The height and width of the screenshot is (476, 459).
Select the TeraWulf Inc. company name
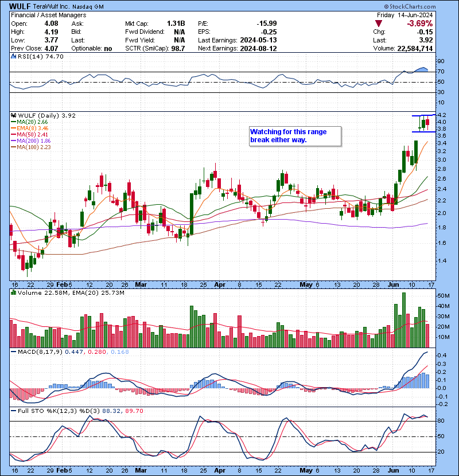(x=51, y=6)
